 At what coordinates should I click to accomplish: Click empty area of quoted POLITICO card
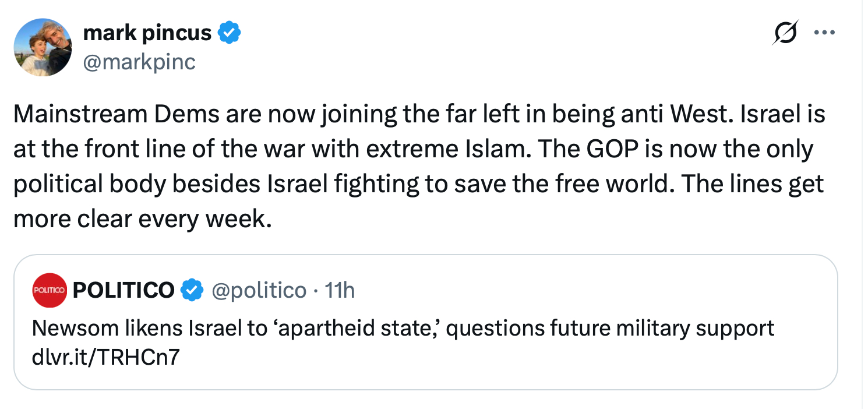[x=524, y=367]
